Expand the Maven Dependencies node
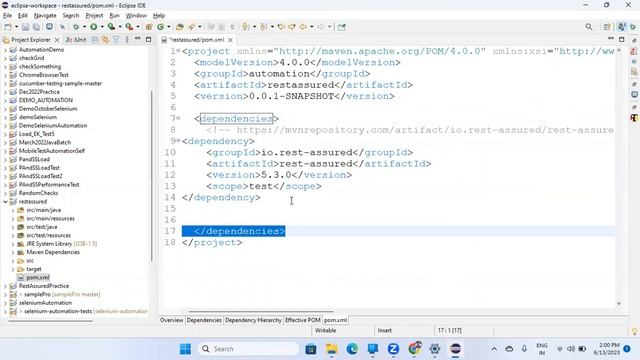 [13, 252]
